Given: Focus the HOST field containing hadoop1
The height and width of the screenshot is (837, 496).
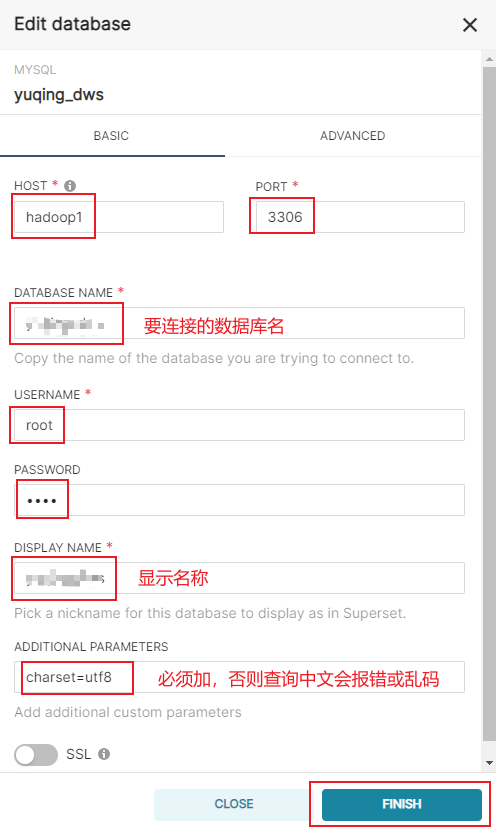Looking at the screenshot, I should (119, 217).
